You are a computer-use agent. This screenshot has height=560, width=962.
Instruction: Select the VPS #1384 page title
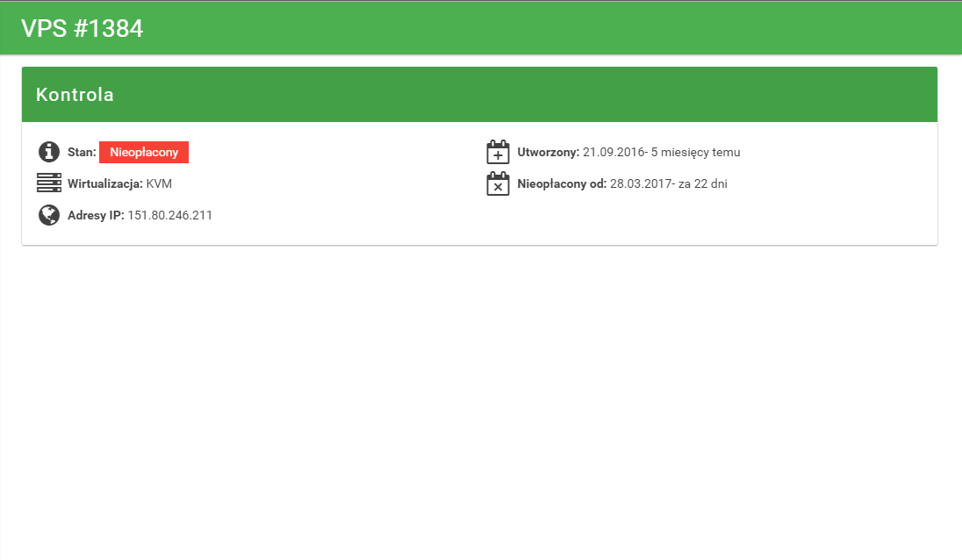(83, 29)
